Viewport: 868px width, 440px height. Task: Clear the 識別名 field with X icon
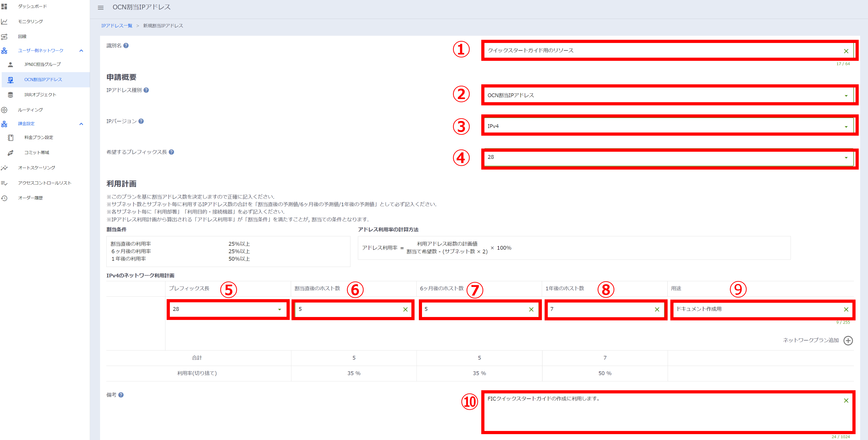point(846,51)
